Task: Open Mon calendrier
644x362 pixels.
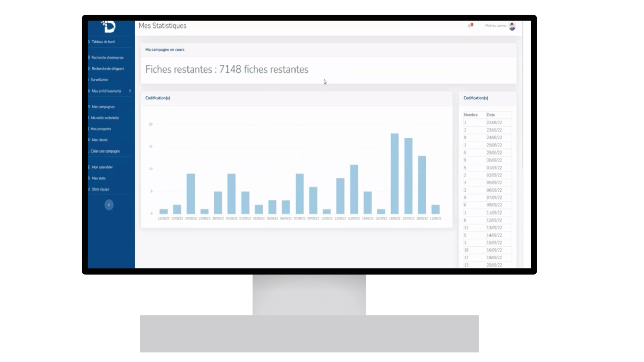Action: [102, 167]
